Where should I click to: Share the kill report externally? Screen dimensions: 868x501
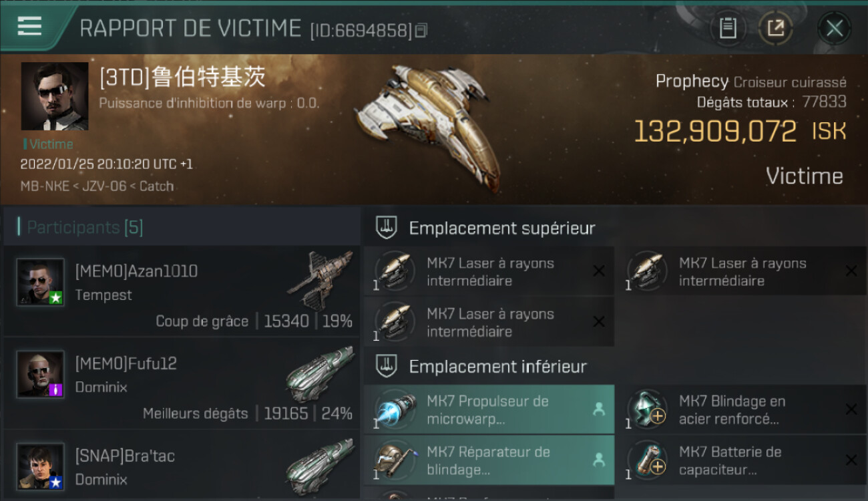(x=775, y=28)
